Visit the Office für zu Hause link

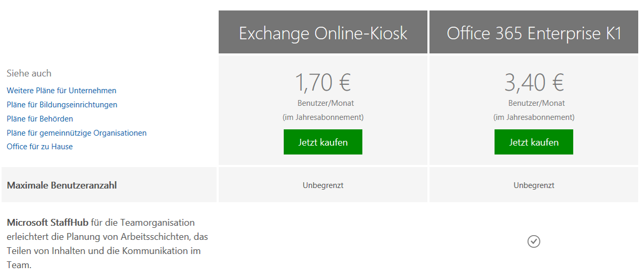40,147
